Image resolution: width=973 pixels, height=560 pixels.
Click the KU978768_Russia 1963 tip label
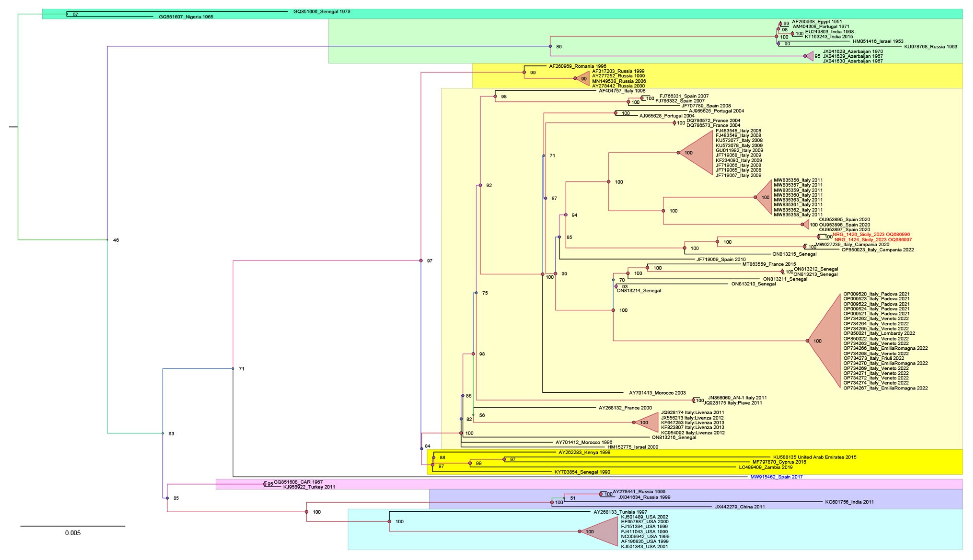coord(930,46)
